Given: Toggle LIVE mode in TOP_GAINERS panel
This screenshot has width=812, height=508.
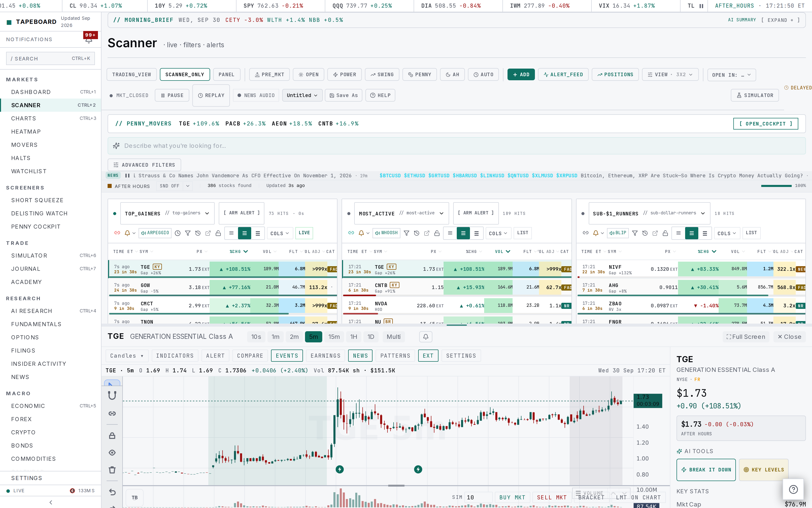Looking at the screenshot, I should click(x=304, y=233).
